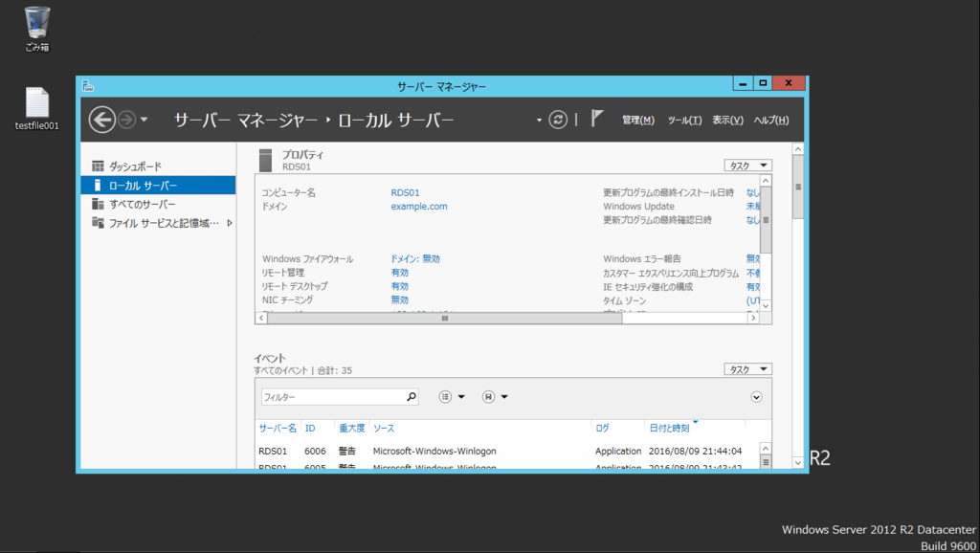The image size is (980, 553).
Task: Click リモート デスクトップ 有効 link
Action: tap(399, 286)
